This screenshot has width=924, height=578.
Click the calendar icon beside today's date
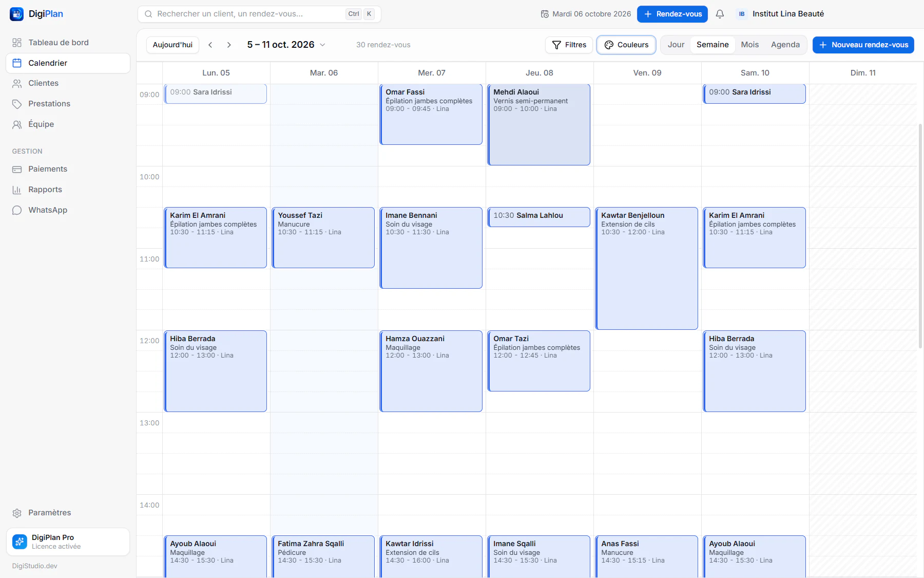(545, 14)
